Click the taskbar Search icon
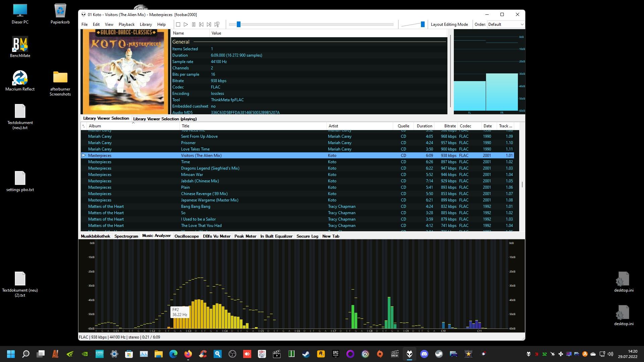644x362 pixels. 25,354
